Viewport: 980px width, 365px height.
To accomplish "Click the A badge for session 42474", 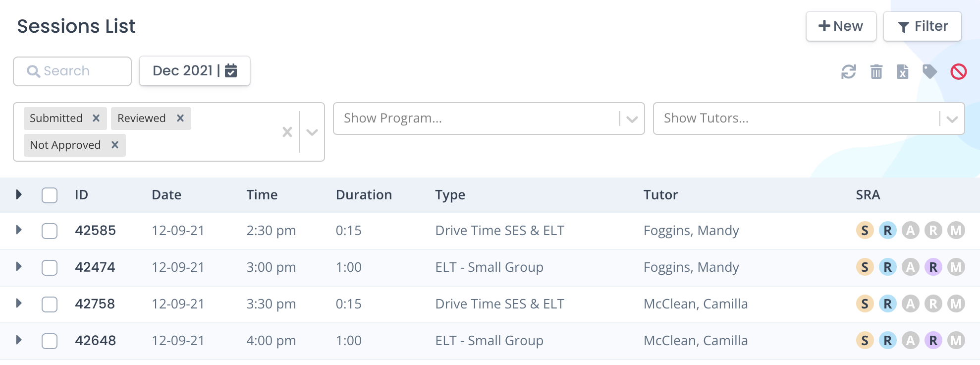I will click(x=911, y=267).
